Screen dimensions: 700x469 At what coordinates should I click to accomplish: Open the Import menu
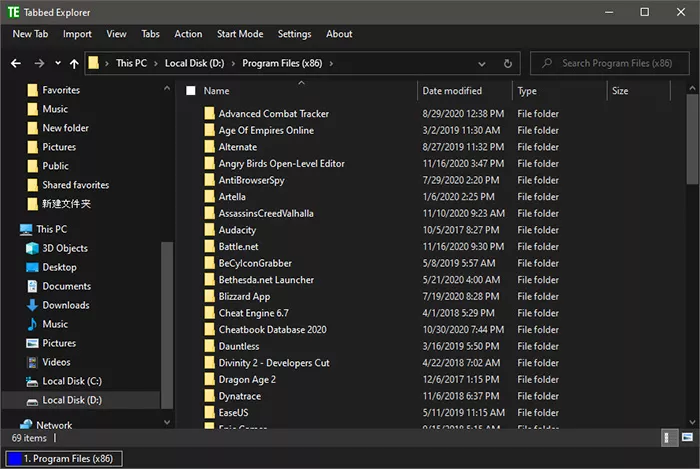click(77, 34)
